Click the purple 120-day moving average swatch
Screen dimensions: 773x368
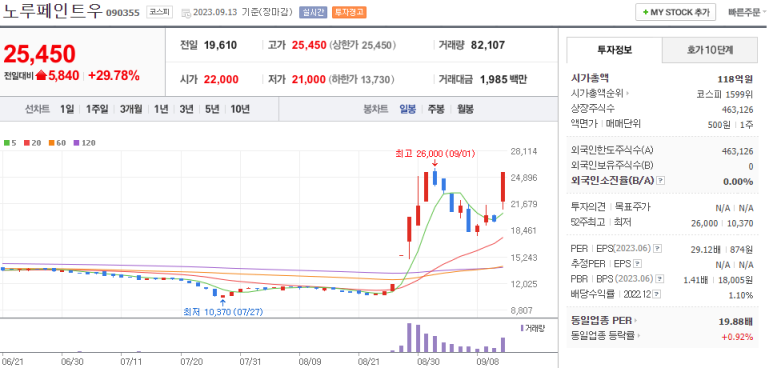point(76,143)
